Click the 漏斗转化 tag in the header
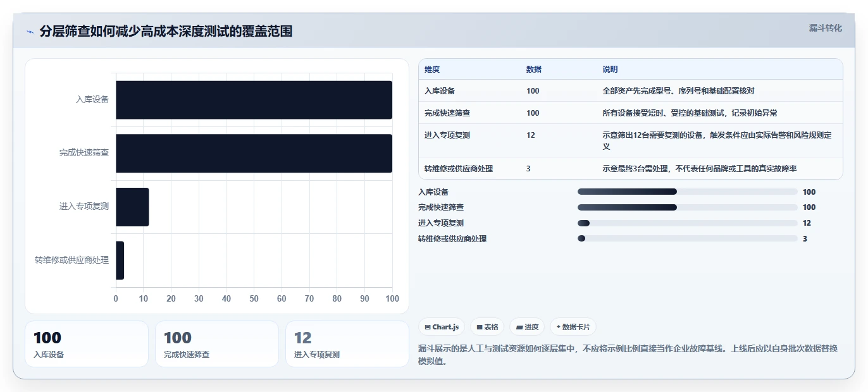868x392 pixels. 825,28
